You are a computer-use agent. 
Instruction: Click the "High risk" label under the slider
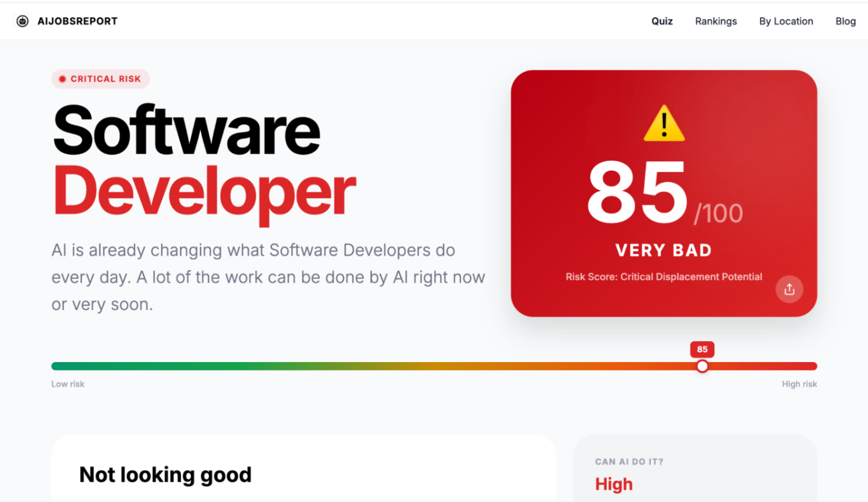coord(799,384)
